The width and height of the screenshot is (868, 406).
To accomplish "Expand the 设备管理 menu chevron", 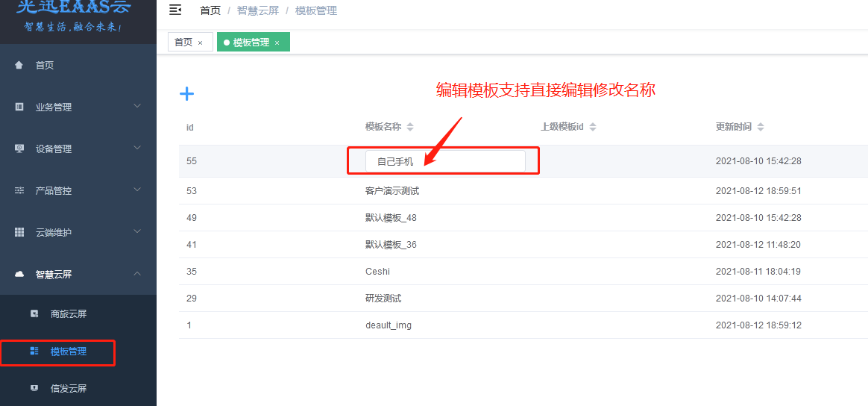I will pyautogui.click(x=137, y=149).
